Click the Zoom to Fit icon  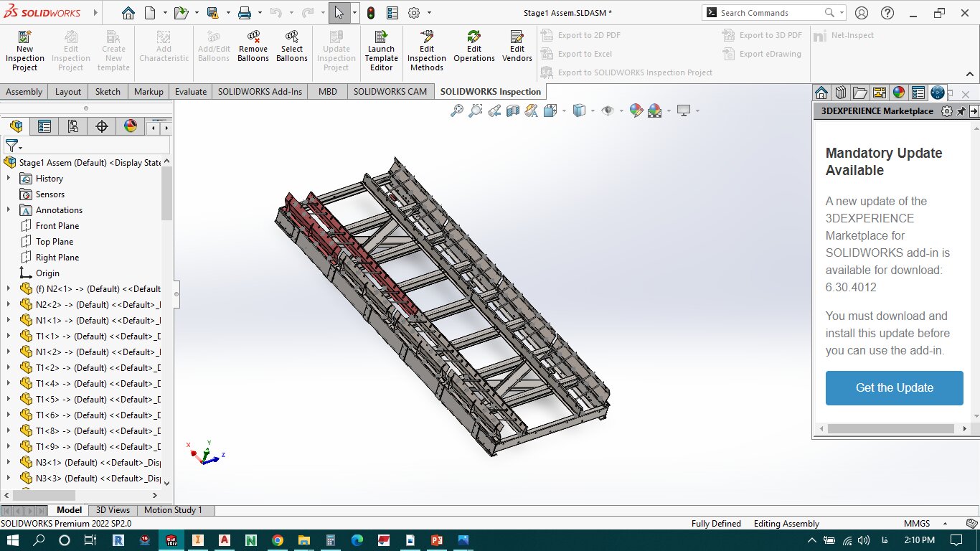click(456, 110)
